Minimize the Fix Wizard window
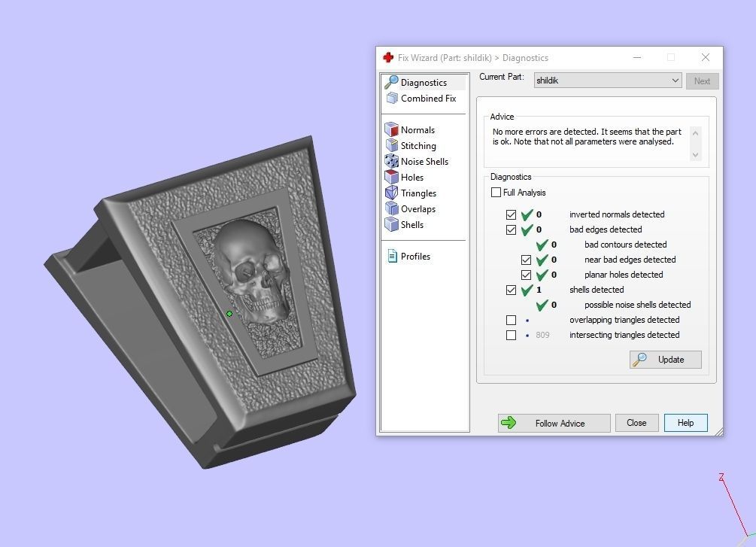This screenshot has width=756, height=547. pos(637,57)
